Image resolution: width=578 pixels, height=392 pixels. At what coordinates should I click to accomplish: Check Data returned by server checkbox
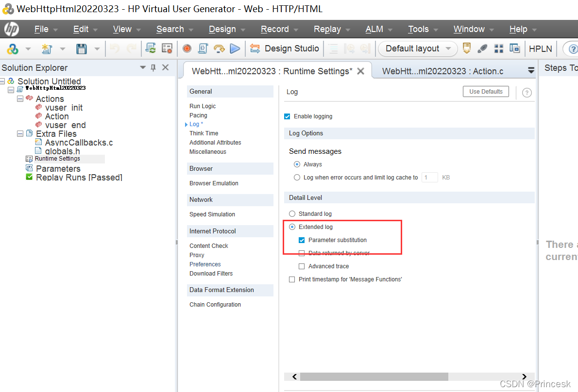pyautogui.click(x=302, y=253)
